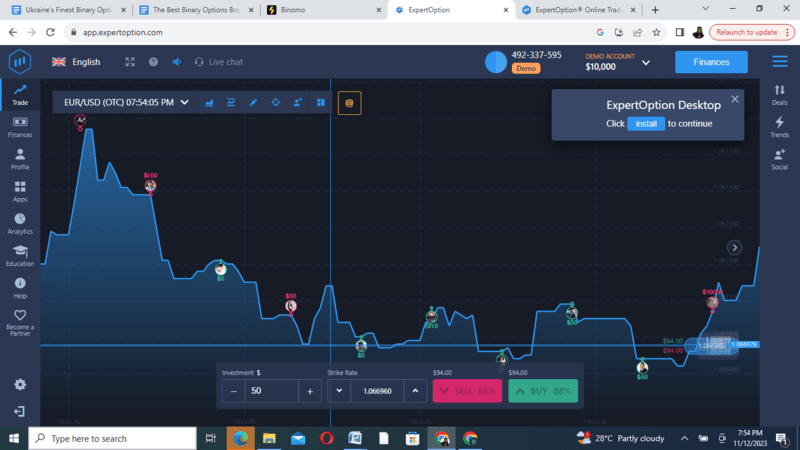800x450 pixels.
Task: Open the Trade section in sidebar
Action: 20,94
